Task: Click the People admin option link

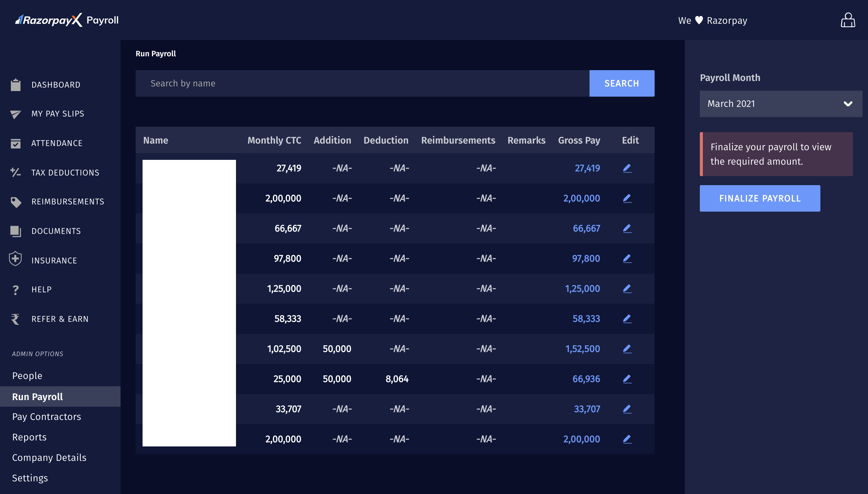Action: (x=27, y=376)
